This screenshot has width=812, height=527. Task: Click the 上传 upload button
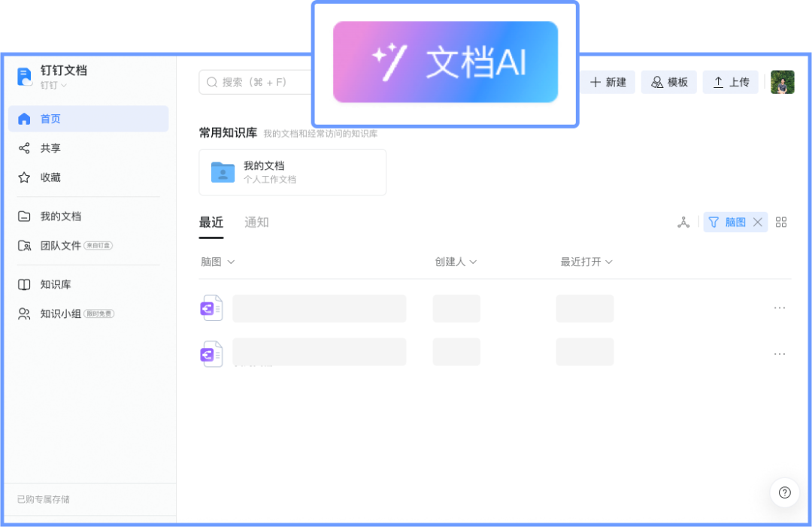731,82
